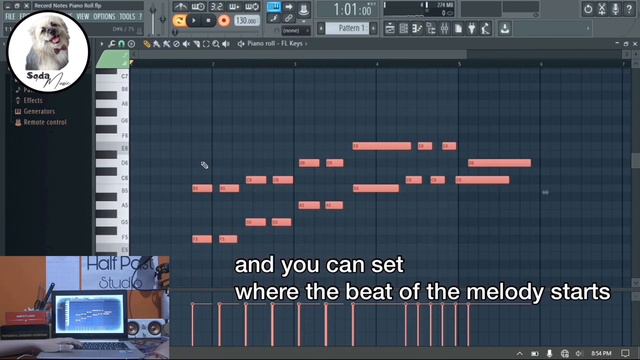
Task: Open the multilink to controllers icon
Action: tap(304, 11)
